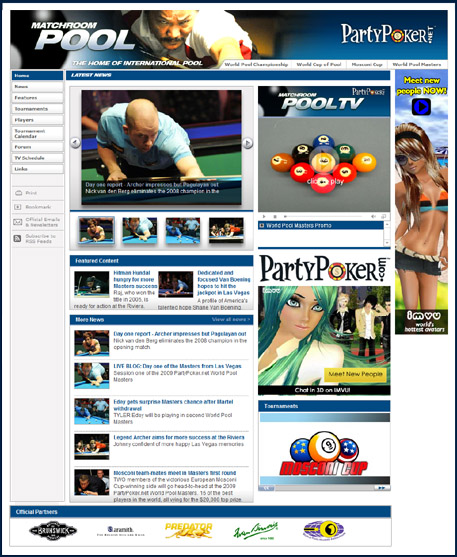
Task: Click the green signature partner logo
Action: [256, 531]
